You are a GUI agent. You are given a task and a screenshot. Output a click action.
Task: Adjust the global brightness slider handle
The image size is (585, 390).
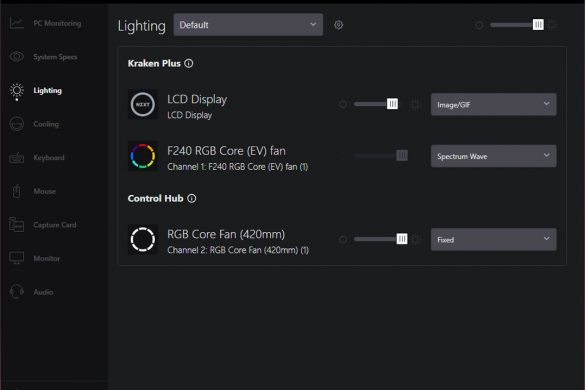[x=538, y=25]
